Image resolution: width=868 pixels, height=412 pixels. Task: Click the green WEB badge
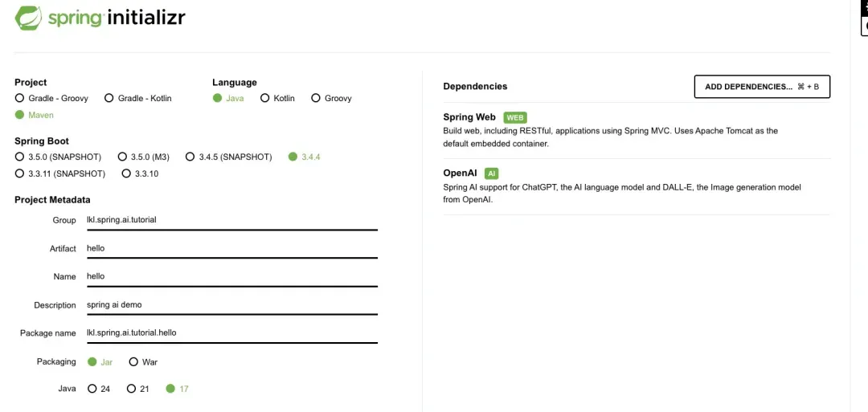[x=515, y=117]
